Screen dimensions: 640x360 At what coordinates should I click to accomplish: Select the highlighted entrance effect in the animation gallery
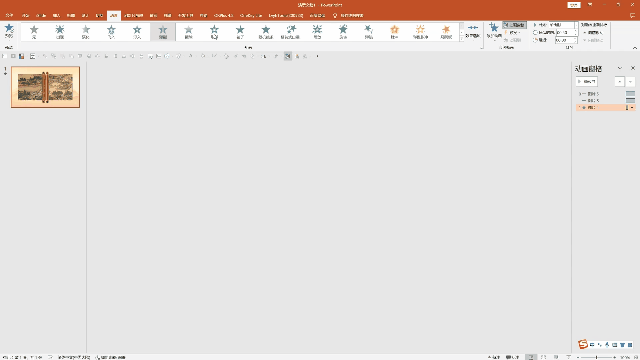(x=163, y=31)
